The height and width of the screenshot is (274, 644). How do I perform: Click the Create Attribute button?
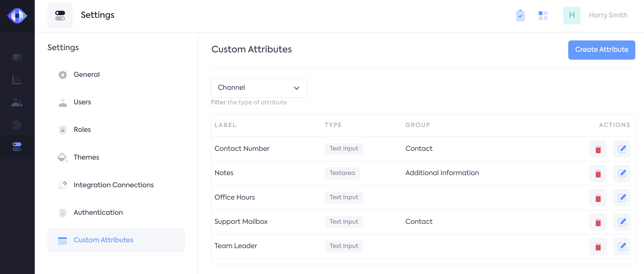click(x=601, y=50)
